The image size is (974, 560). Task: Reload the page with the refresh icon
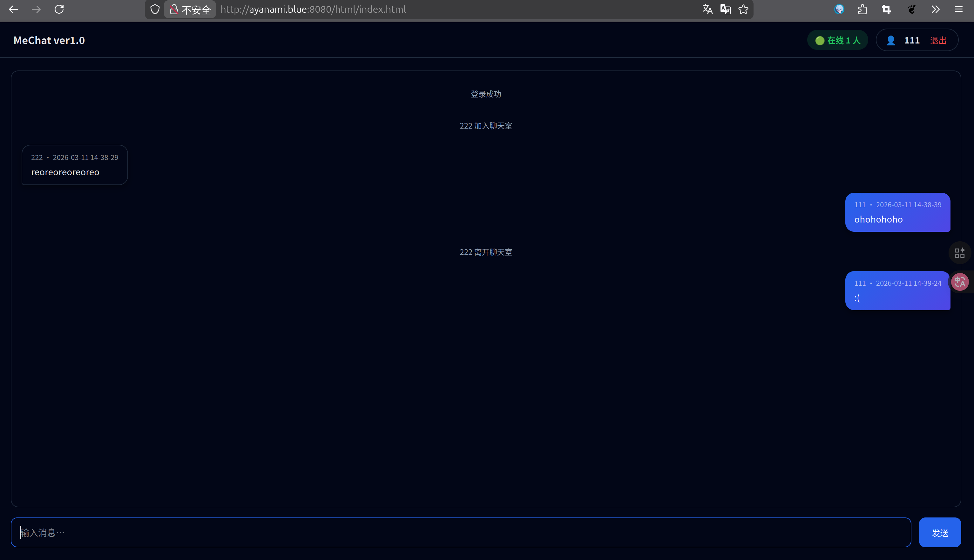point(59,9)
